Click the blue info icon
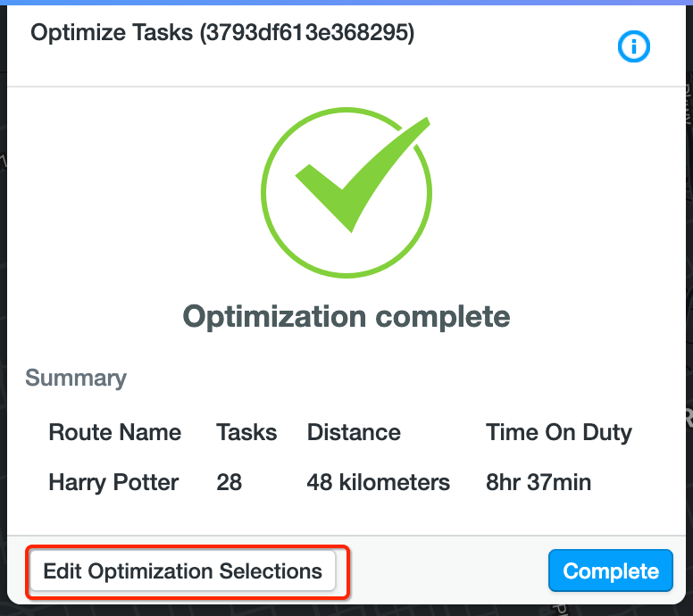 click(x=634, y=47)
